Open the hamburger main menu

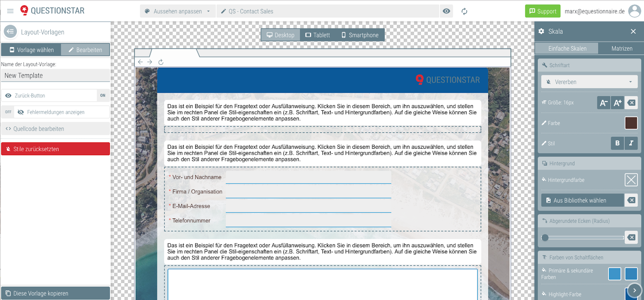10,11
